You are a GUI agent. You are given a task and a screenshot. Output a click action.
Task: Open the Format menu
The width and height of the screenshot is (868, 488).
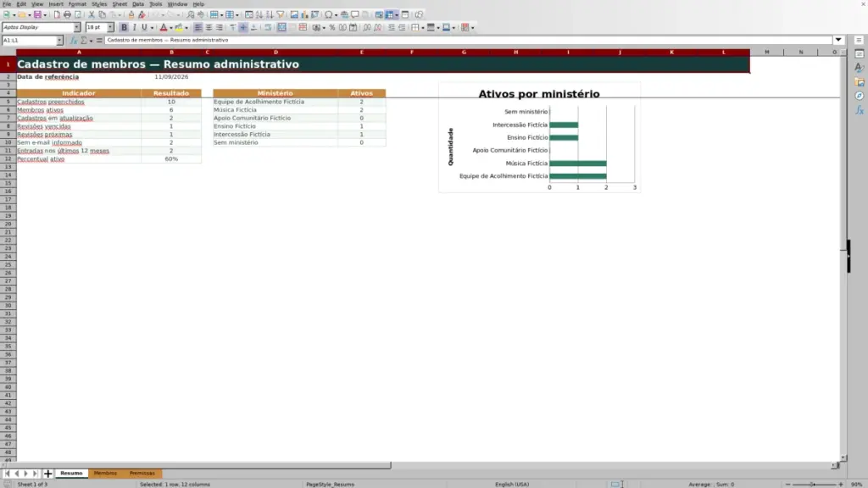click(77, 4)
